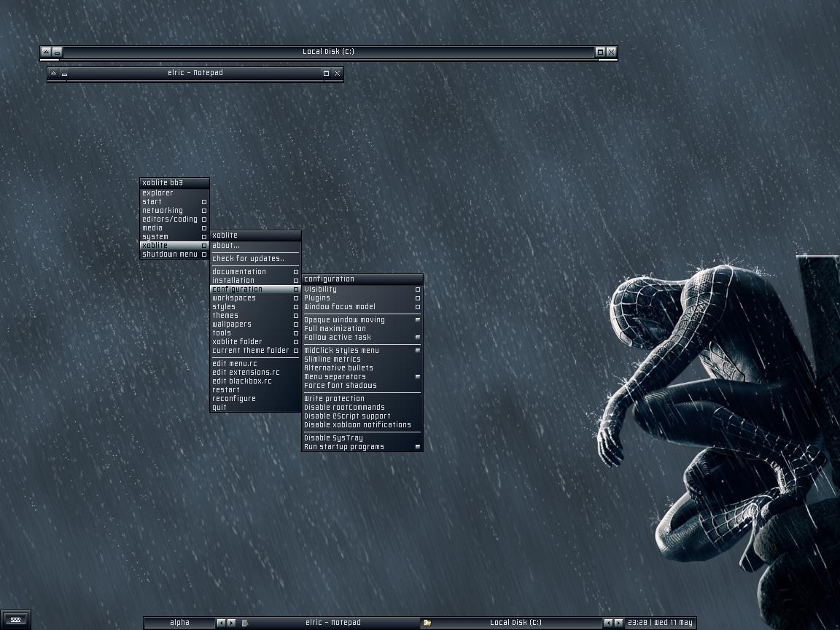
Task: Expand the shutdown menu submenu
Action: coord(175,254)
